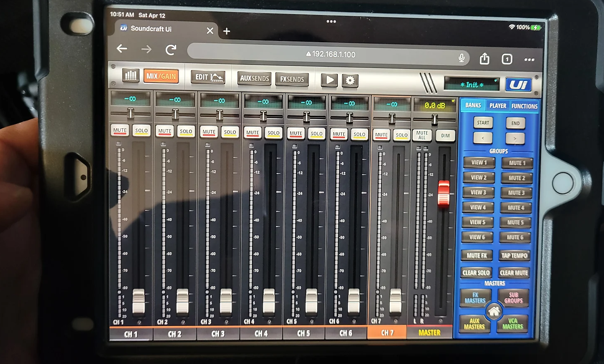604x364 pixels.
Task: Jump to START of channel banks
Action: pyautogui.click(x=483, y=123)
